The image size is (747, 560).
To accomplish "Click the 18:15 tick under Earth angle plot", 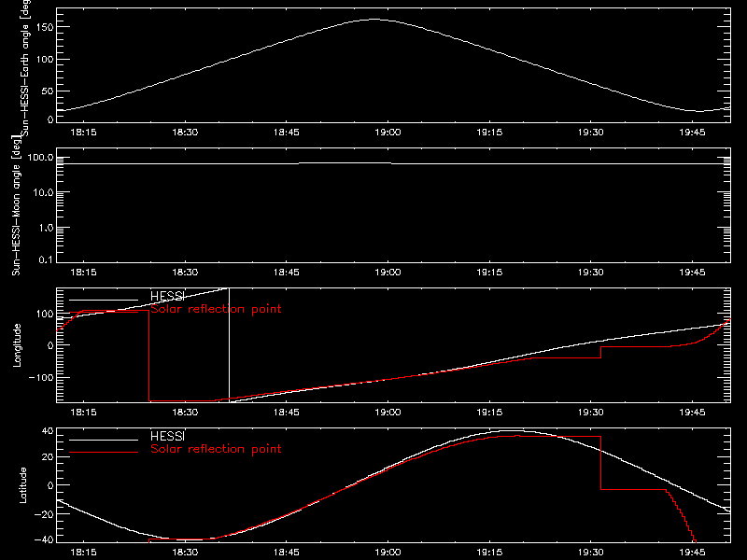I will 83,133.
